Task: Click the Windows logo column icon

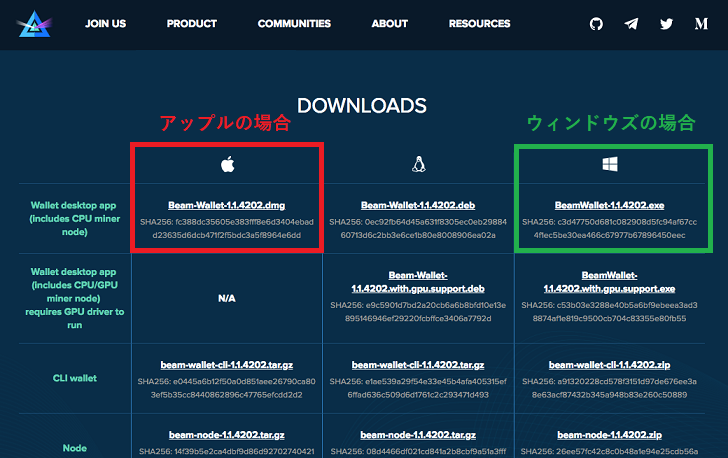Action: click(x=610, y=164)
